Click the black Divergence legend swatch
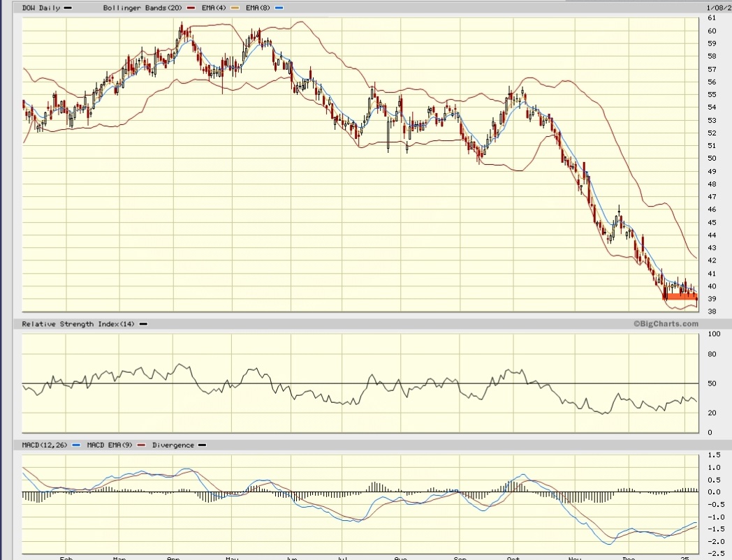 point(202,445)
